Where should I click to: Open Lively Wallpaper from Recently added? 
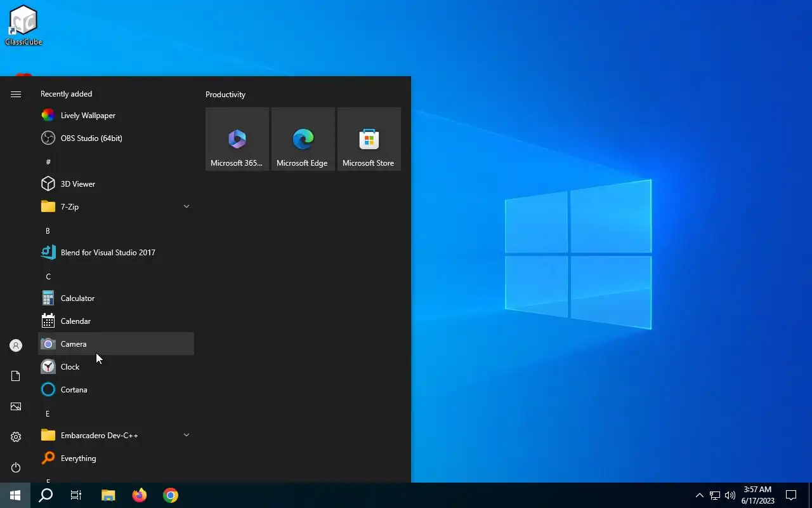116,116
